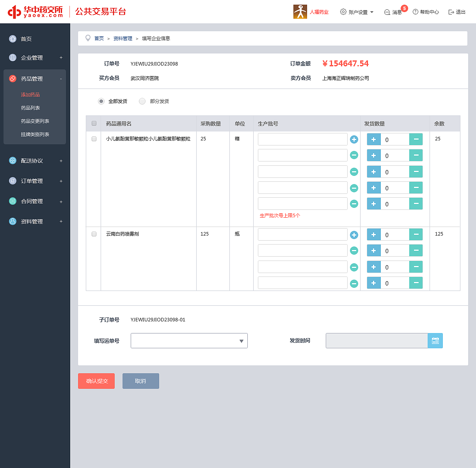The width and height of the screenshot is (476, 468).
Task: Click the warning 生产批次号上限5个
Action: pos(280,215)
